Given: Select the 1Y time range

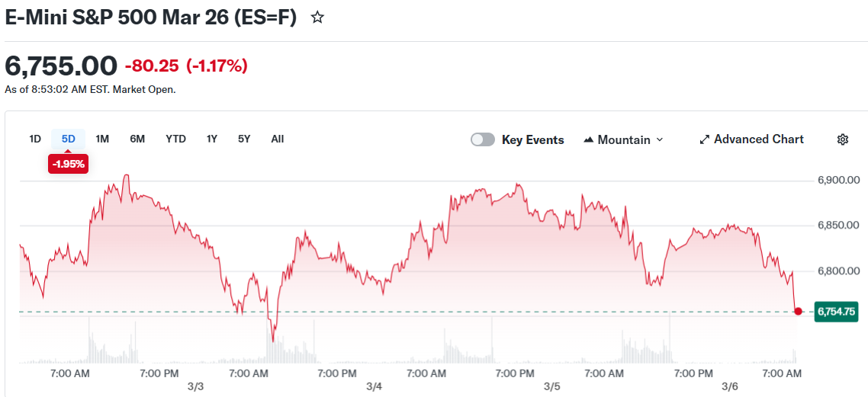Looking at the screenshot, I should tap(212, 139).
